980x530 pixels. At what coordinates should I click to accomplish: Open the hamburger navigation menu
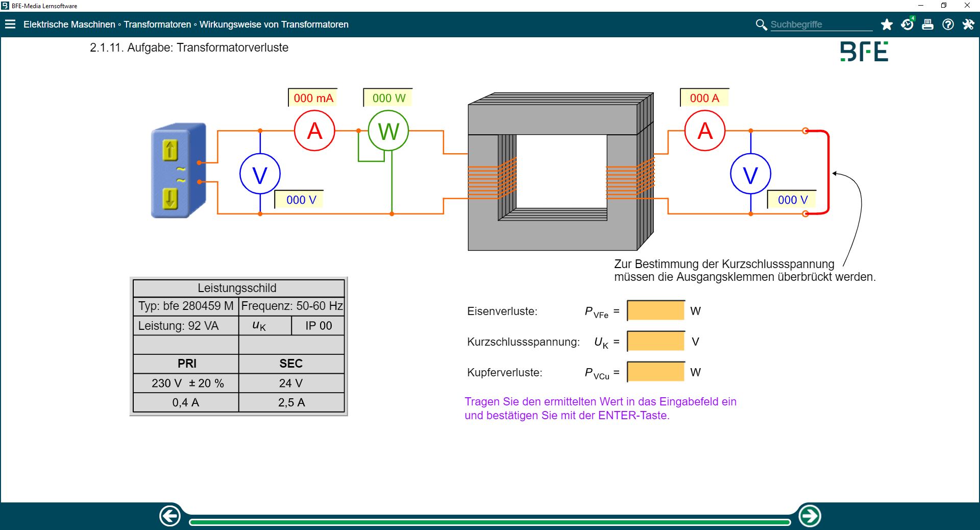coord(10,24)
